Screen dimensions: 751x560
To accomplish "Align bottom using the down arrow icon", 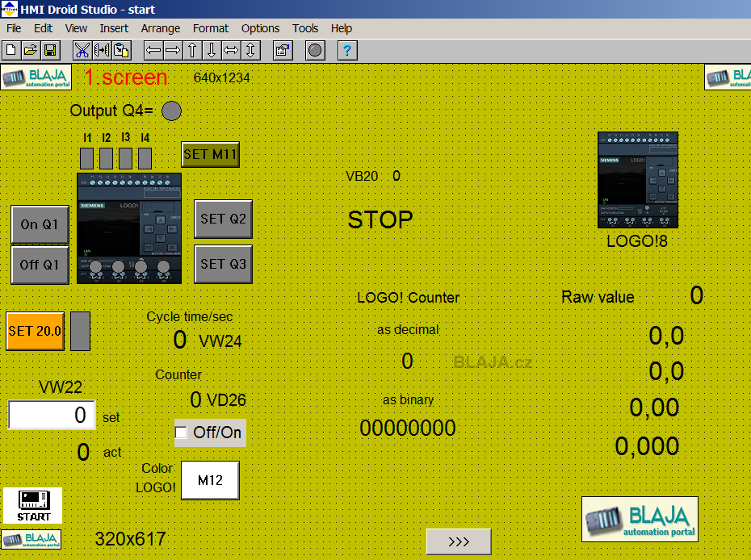I will click(x=212, y=50).
